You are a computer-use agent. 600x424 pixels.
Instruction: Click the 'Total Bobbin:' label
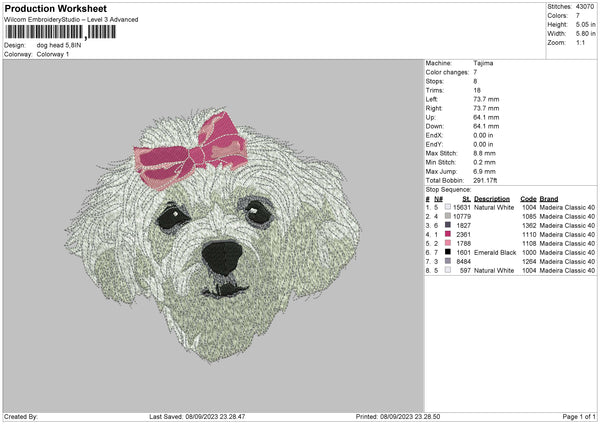445,180
